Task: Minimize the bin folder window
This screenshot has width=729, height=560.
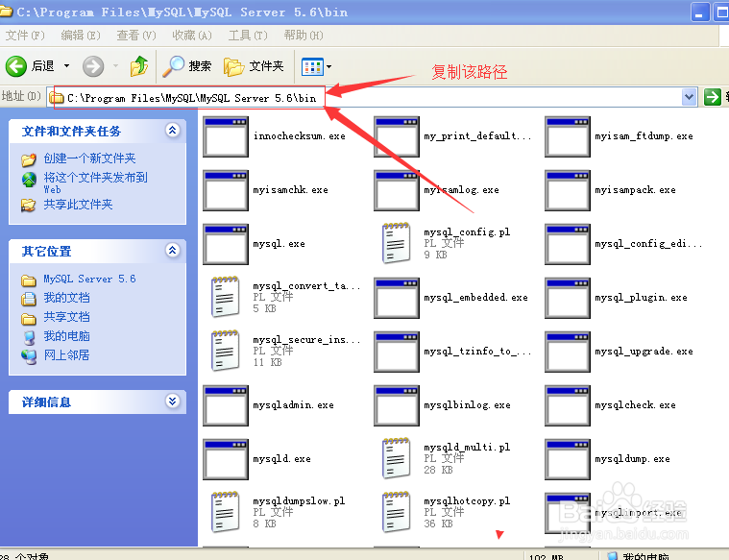Action: tap(700, 12)
